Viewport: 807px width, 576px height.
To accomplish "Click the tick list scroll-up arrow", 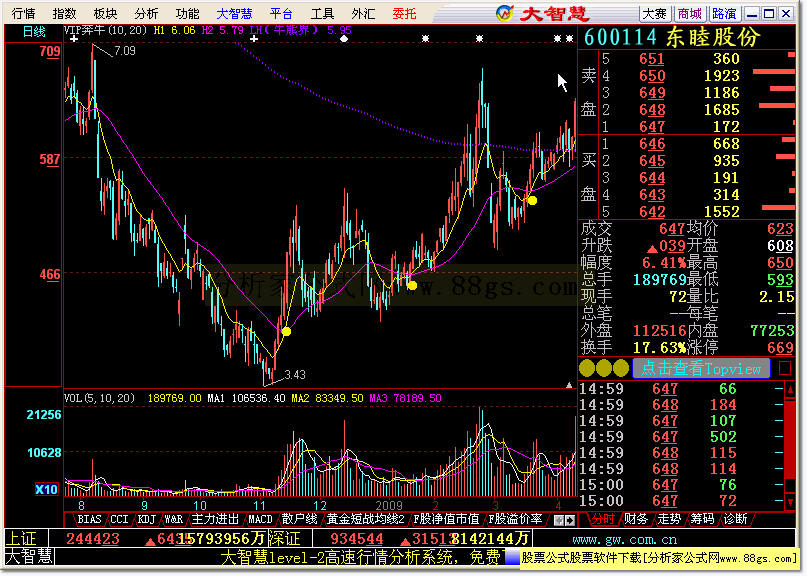I will [790, 390].
